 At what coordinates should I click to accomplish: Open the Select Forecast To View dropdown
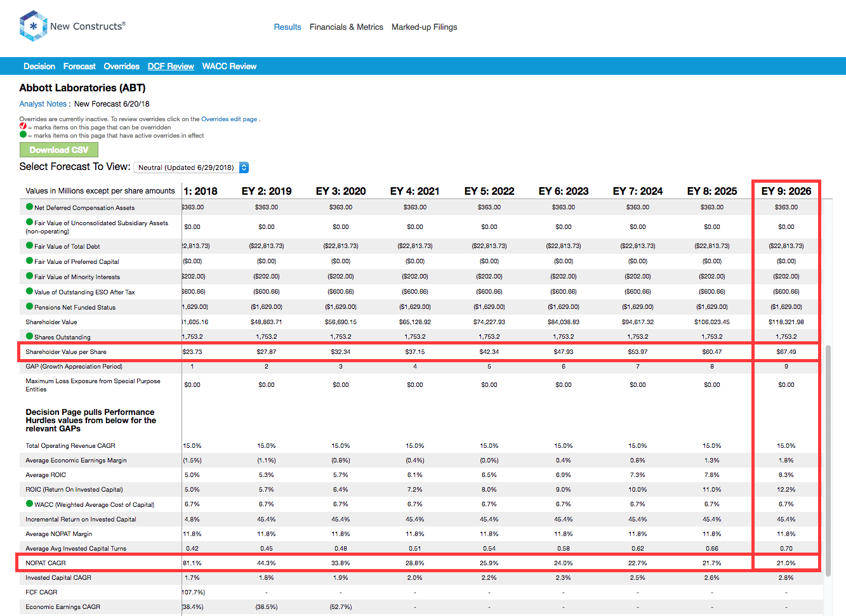(191, 167)
